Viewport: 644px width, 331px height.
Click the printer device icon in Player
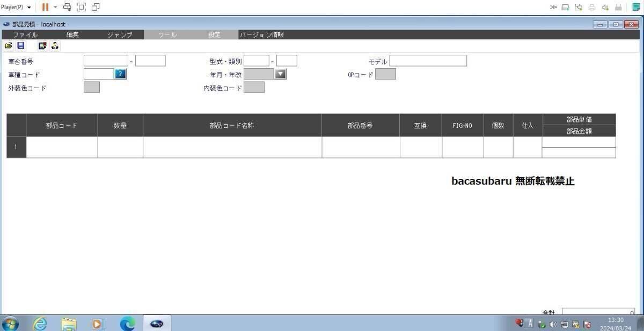592,7
